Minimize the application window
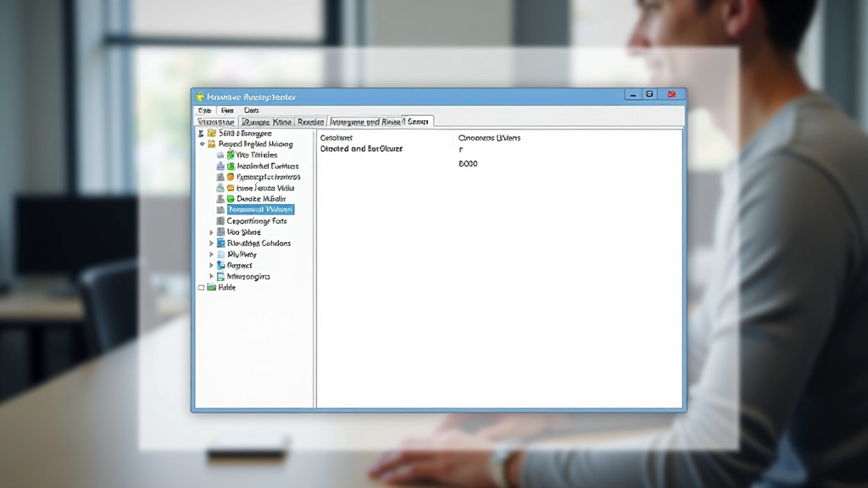The height and width of the screenshot is (488, 868). 632,95
